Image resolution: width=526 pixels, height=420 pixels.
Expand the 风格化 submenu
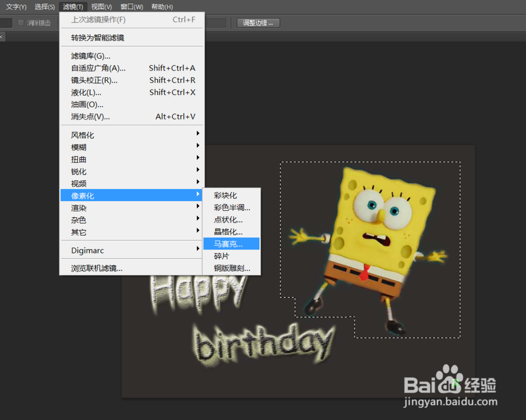(x=132, y=135)
